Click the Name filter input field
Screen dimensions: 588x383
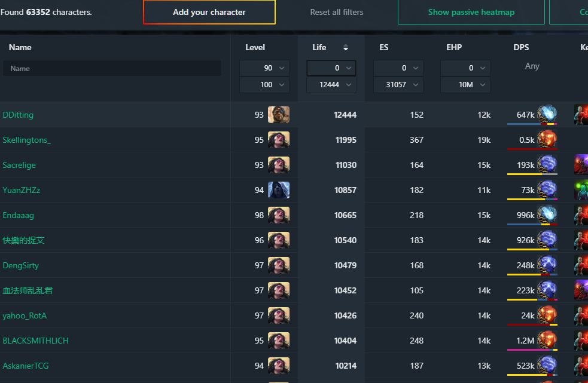click(x=112, y=69)
